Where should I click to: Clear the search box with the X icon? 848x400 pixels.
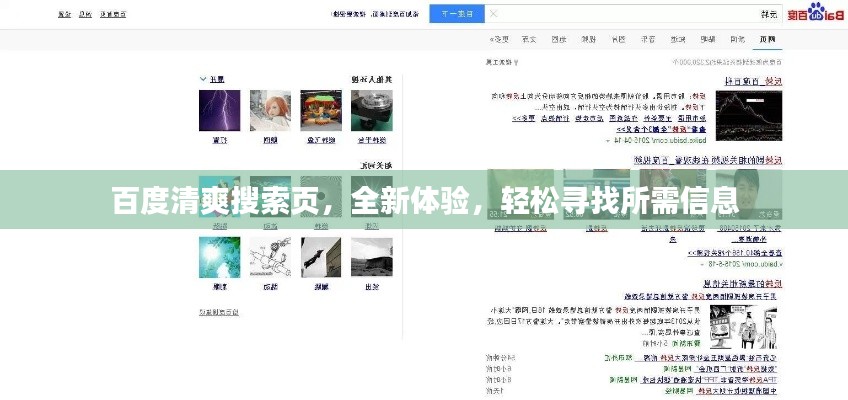click(492, 14)
